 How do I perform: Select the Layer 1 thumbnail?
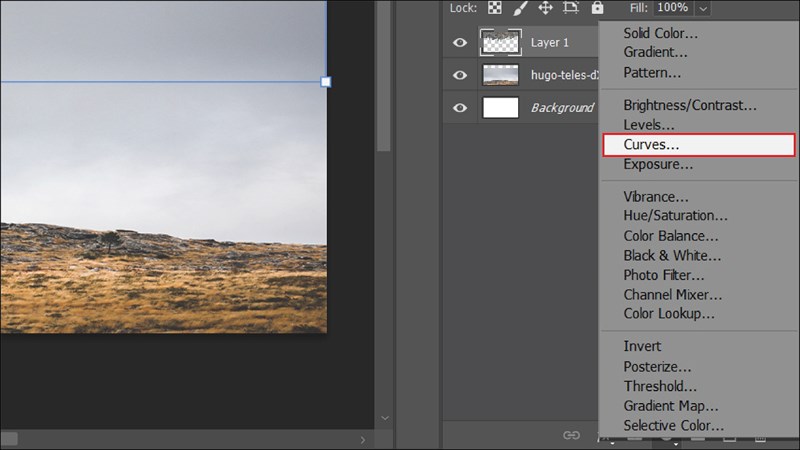click(501, 42)
